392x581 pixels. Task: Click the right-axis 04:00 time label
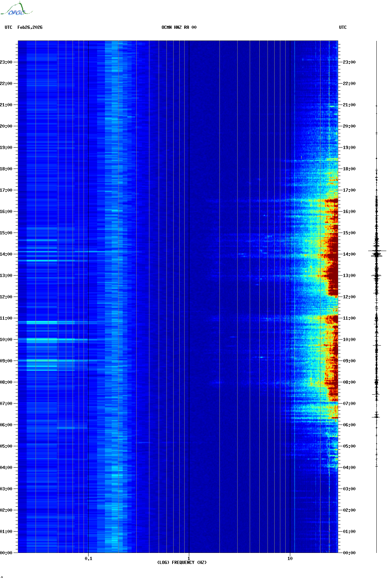click(x=349, y=468)
